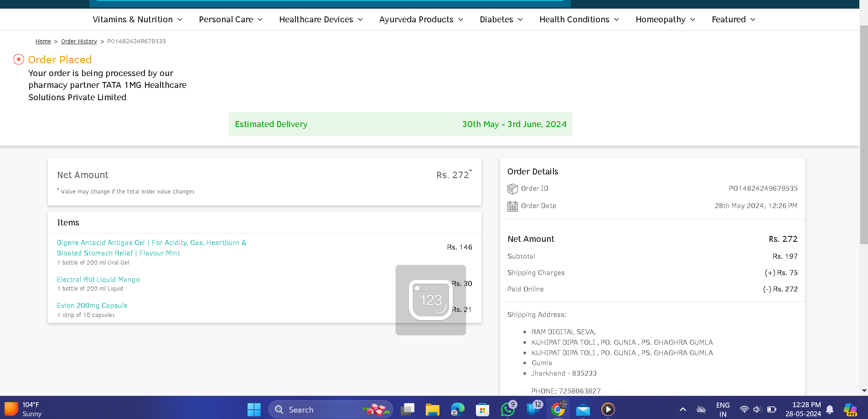Launch Microsoft Edge from taskbar
Viewport: 868px width, 419px height.
coord(457,409)
